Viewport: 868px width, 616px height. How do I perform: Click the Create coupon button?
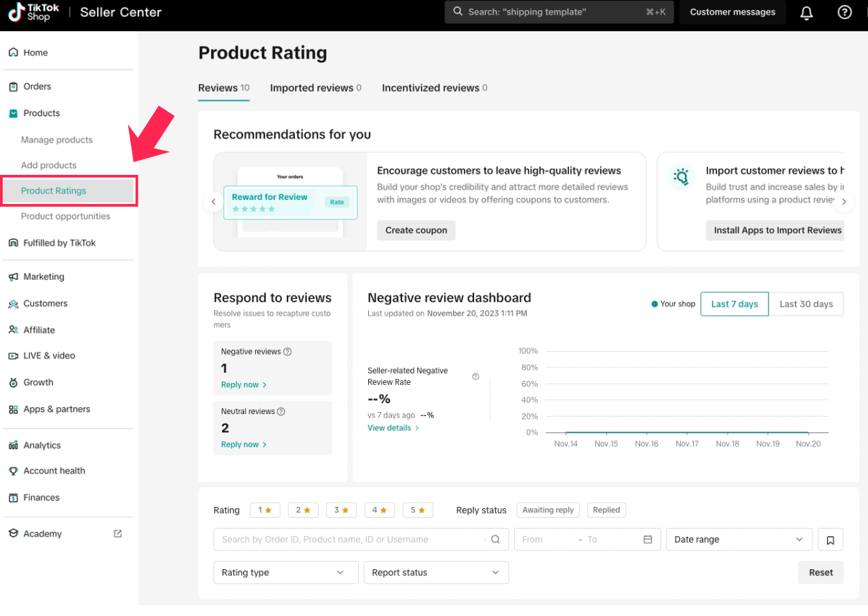416,230
